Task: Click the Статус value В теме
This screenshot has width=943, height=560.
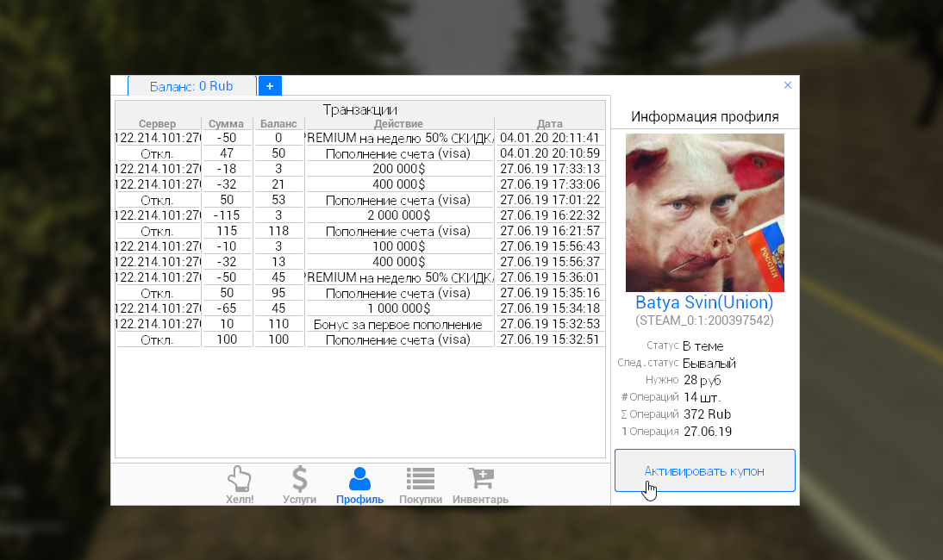Action: tap(703, 346)
